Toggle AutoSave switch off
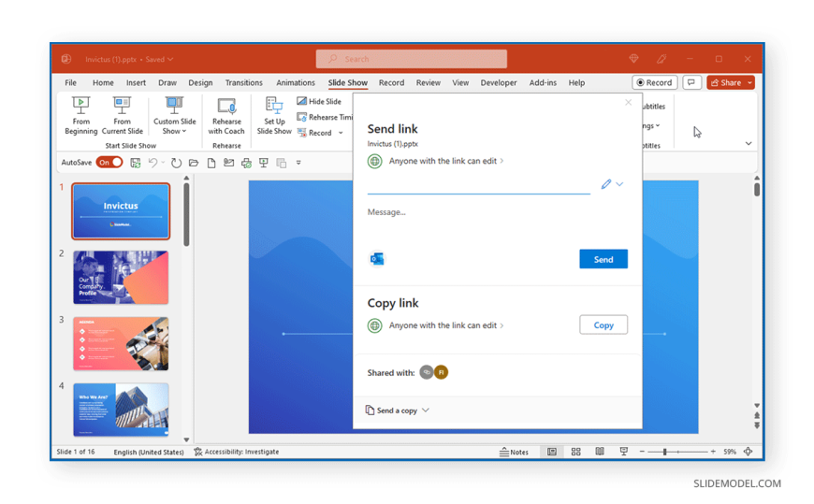 [109, 163]
